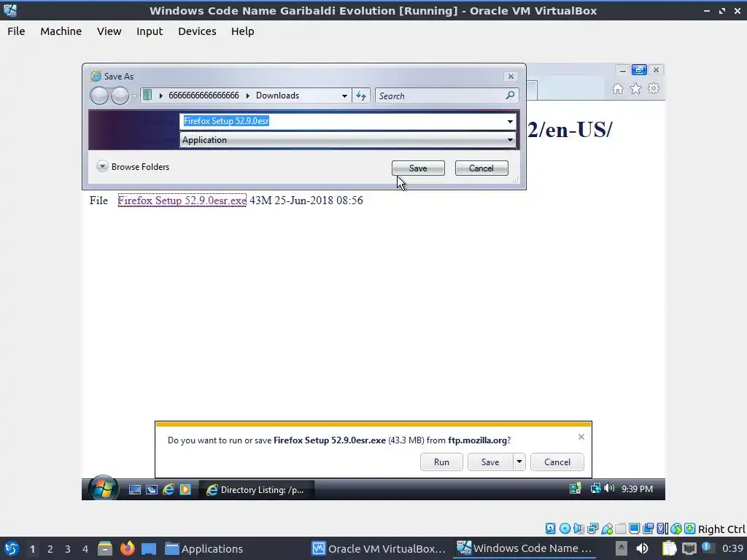
Task: Click Run in the download notification bar
Action: coord(441,462)
